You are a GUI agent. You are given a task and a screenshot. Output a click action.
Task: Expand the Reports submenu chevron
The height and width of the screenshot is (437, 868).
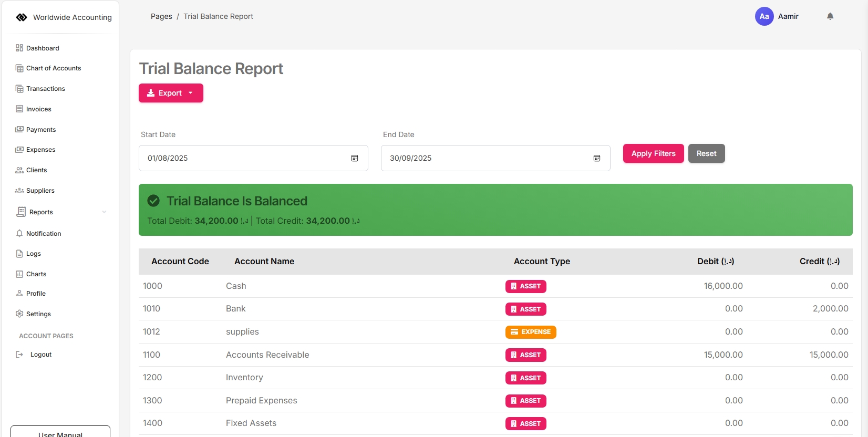(104, 212)
